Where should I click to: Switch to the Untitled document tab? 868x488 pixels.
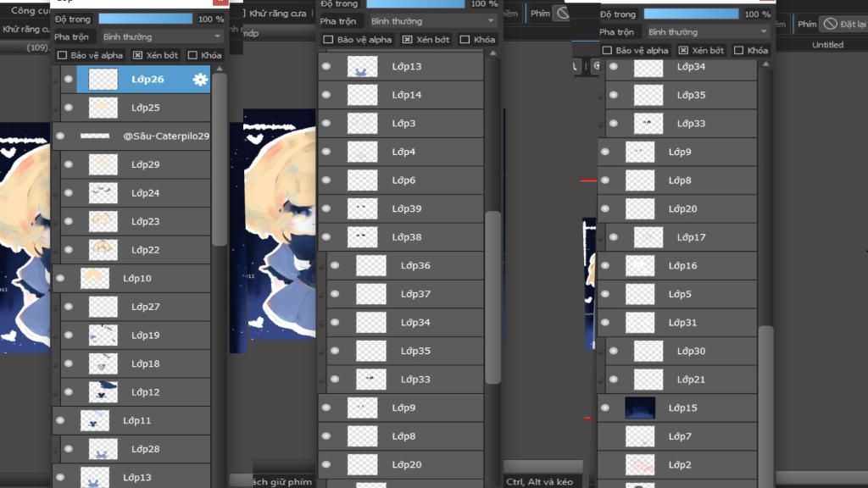click(827, 45)
